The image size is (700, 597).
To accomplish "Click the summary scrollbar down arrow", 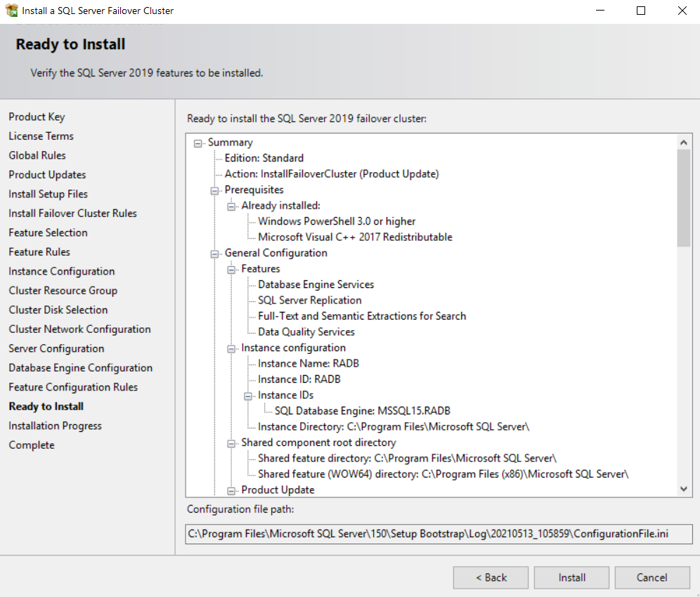I will [683, 489].
